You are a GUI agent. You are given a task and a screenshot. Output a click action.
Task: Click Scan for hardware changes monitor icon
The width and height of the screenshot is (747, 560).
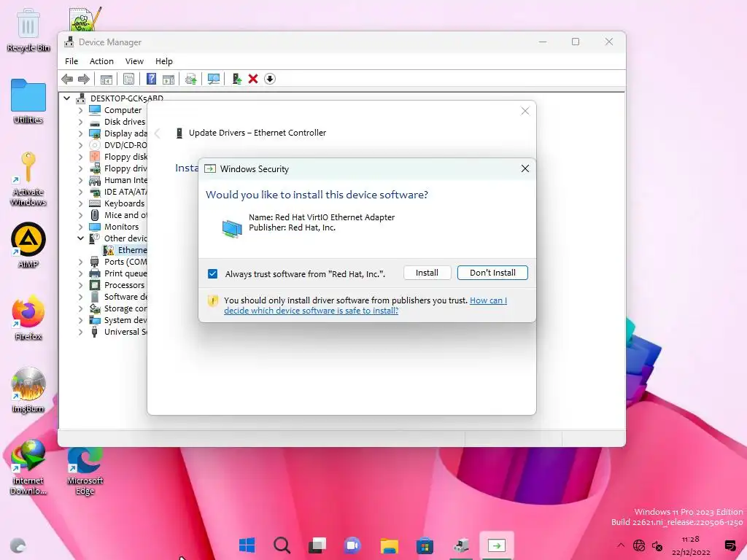pyautogui.click(x=214, y=79)
